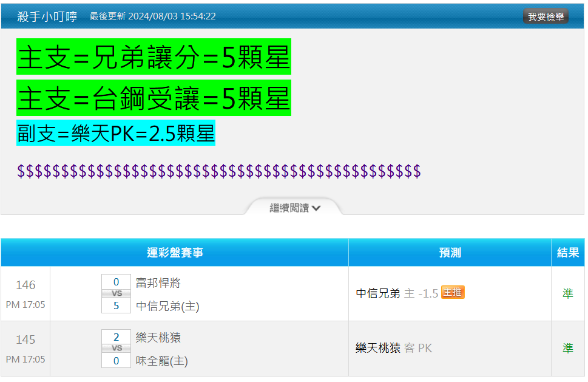
Task: Click the 準 result for game 146
Action: (x=568, y=293)
